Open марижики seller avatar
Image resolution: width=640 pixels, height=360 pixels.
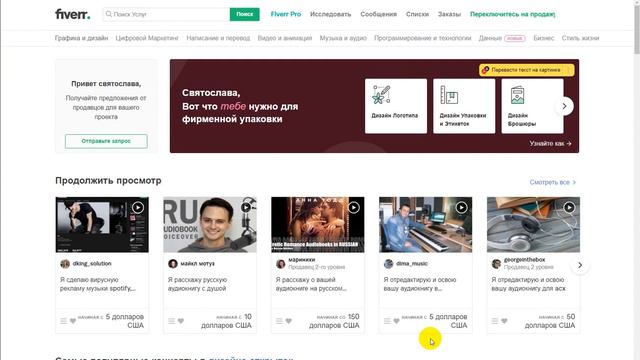click(x=280, y=264)
